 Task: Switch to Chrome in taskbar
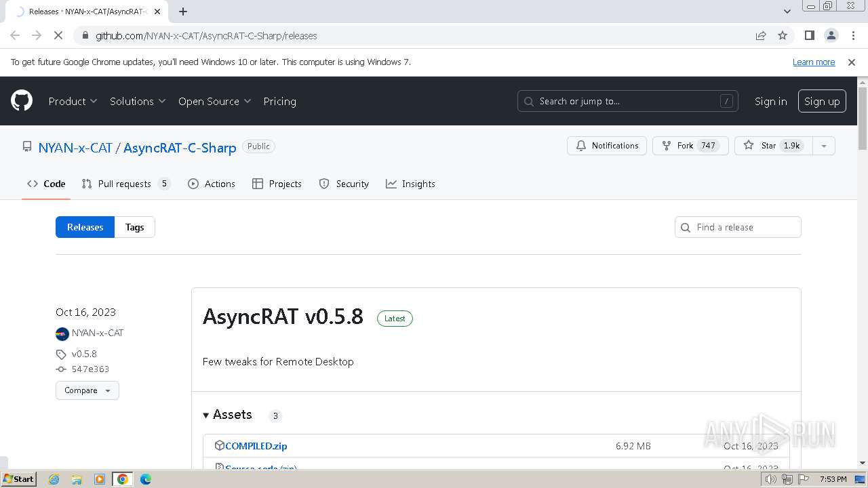coord(123,479)
